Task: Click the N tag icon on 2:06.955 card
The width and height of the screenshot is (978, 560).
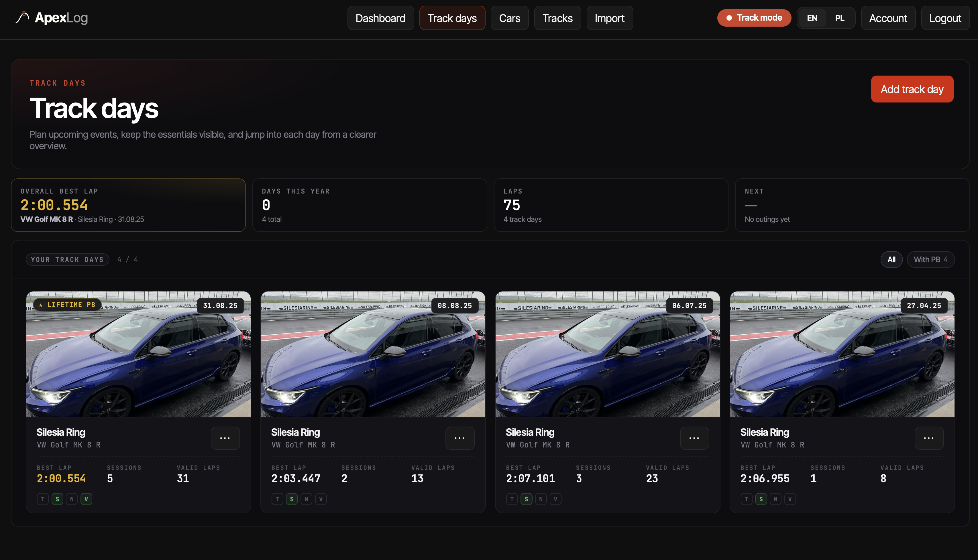Action: click(776, 499)
